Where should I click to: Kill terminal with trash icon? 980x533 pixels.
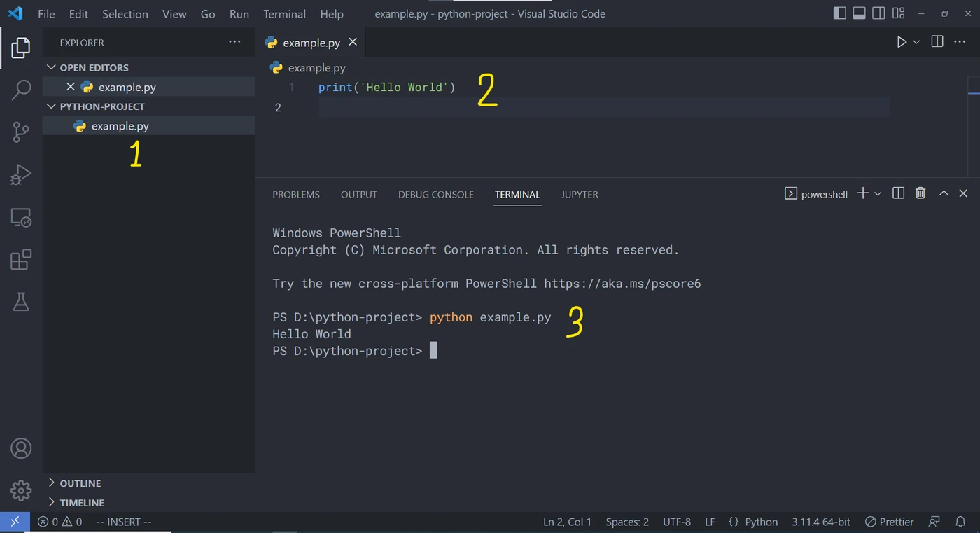[x=920, y=193]
